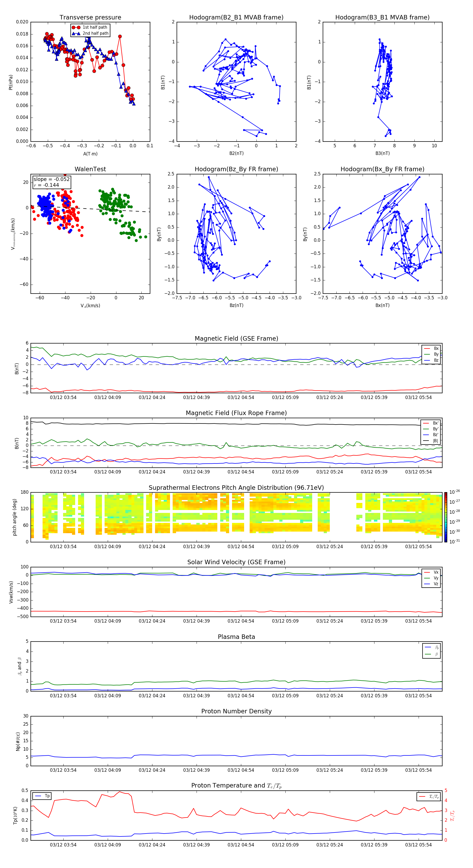The height and width of the screenshot is (868, 473).
Task: Select the Vx legend entry
Action: point(431,572)
